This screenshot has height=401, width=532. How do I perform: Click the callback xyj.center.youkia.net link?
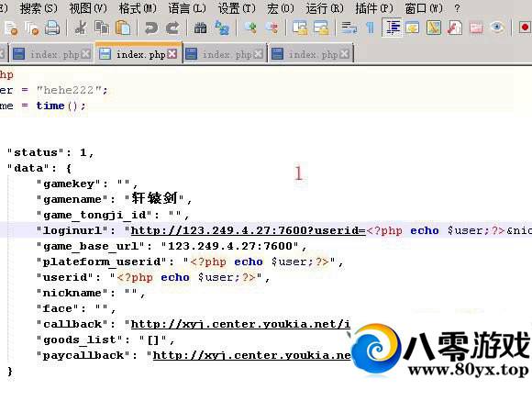pos(240,324)
